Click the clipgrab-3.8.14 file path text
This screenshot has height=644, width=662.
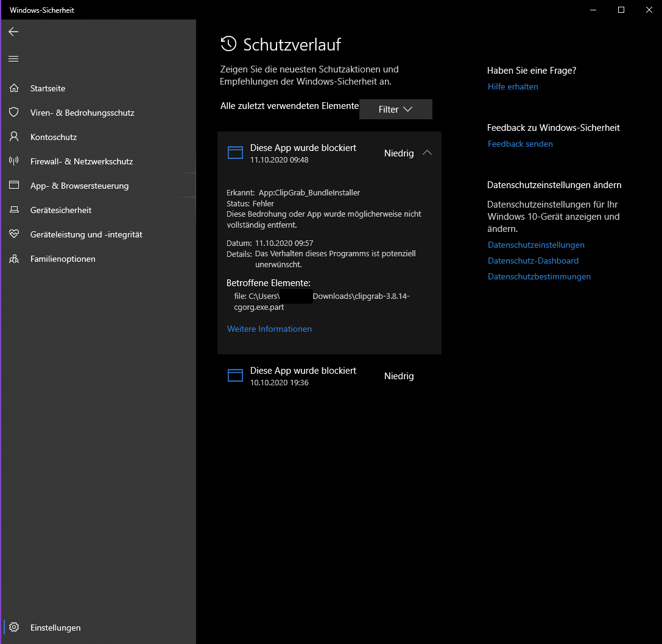322,301
